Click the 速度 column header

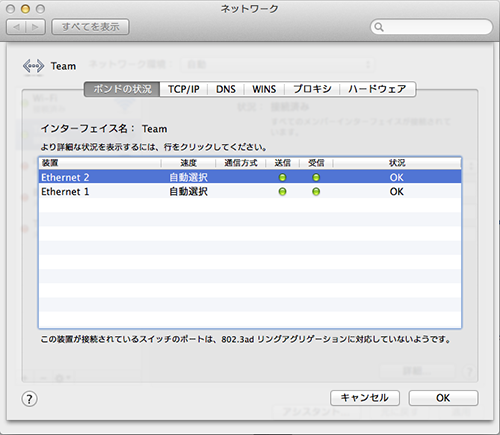[188, 163]
